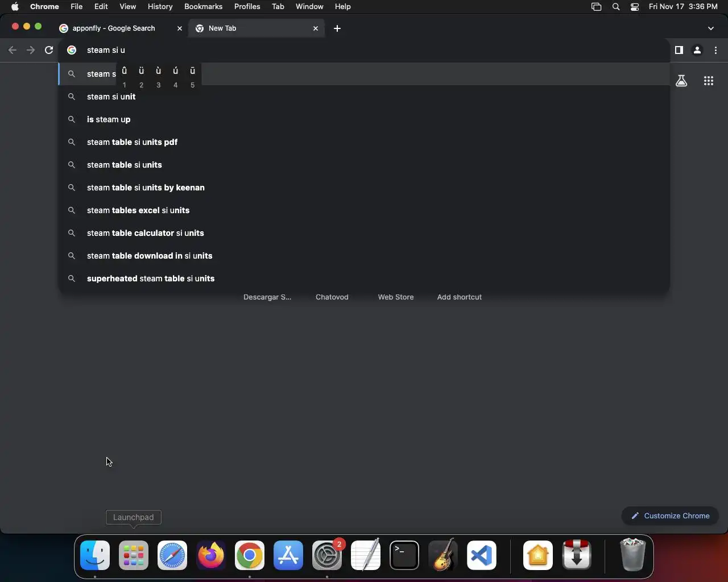The height and width of the screenshot is (582, 728).
Task: Open Launchpad in the dock
Action: [x=134, y=555]
